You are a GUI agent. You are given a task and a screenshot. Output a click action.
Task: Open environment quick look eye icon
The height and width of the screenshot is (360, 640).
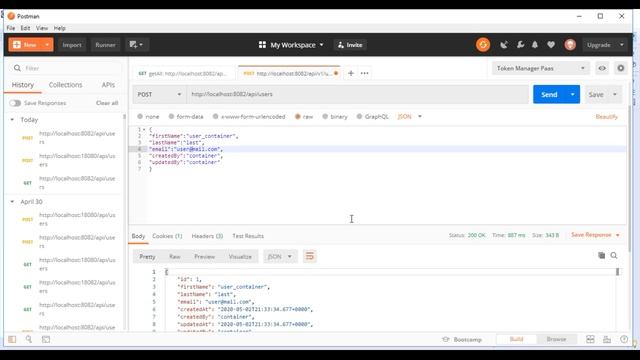tap(602, 68)
